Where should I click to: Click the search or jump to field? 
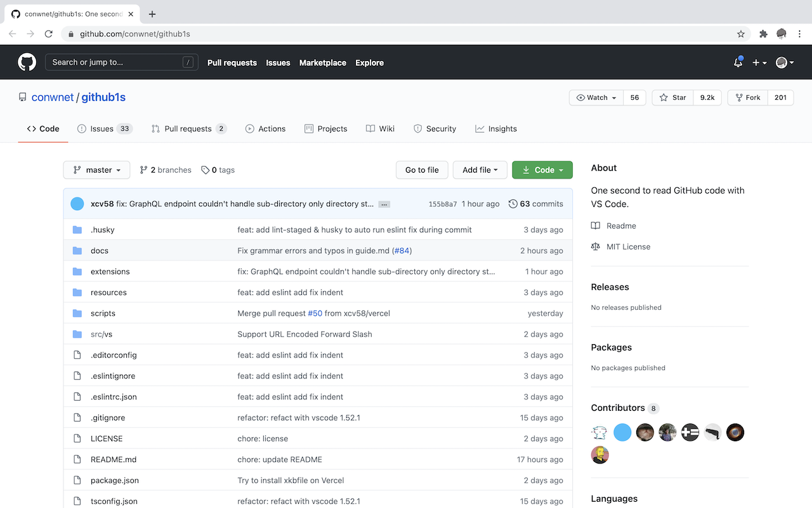(121, 62)
